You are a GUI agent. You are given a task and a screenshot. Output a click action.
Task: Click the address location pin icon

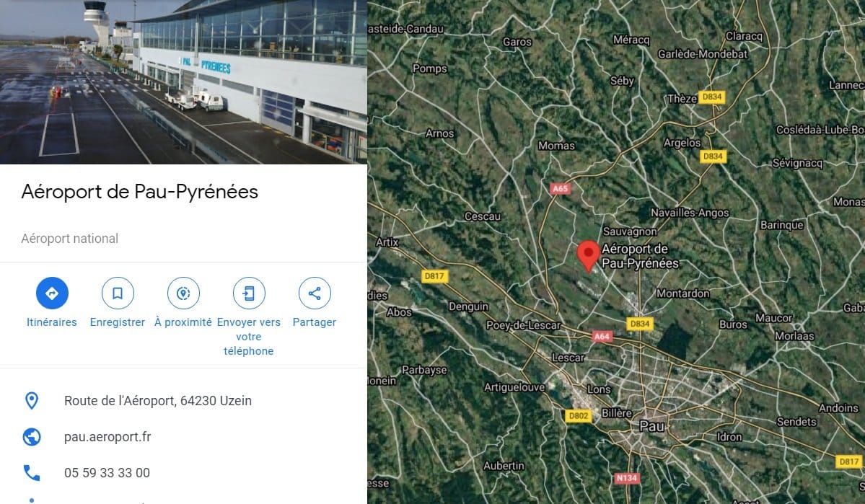[x=32, y=400]
